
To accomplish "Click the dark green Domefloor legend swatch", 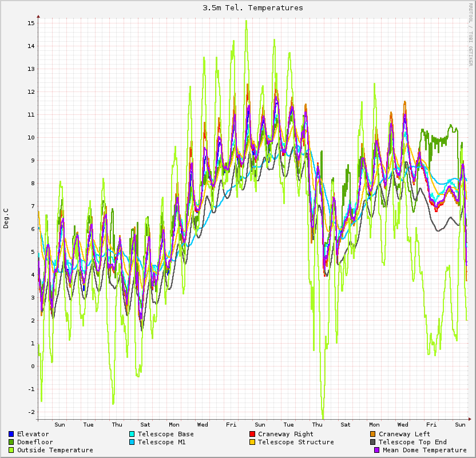I will (11, 443).
